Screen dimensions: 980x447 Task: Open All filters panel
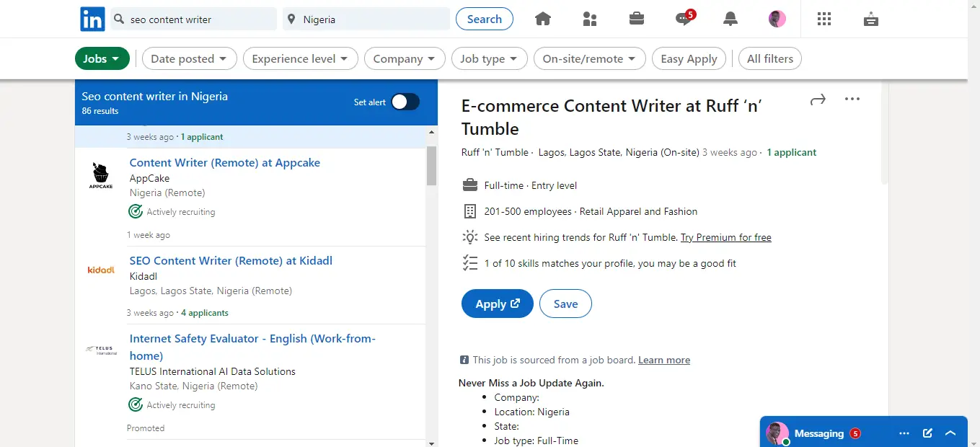(x=770, y=59)
